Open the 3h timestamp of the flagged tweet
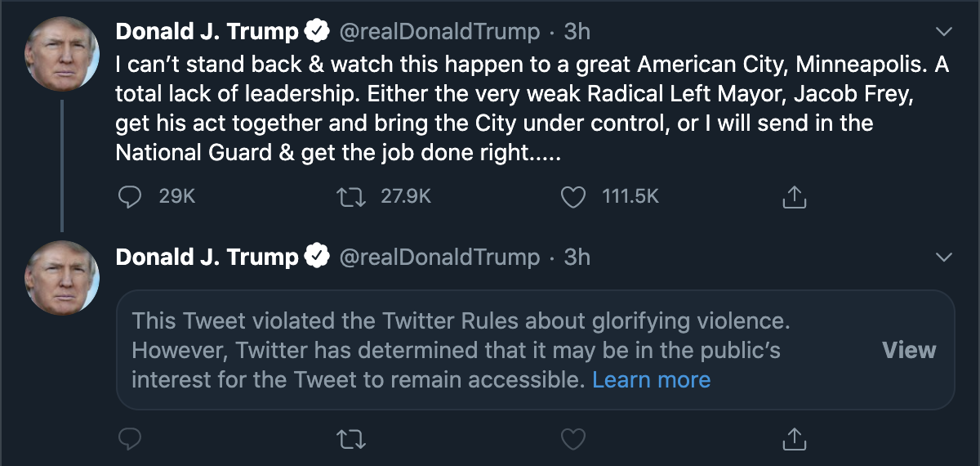 (577, 258)
